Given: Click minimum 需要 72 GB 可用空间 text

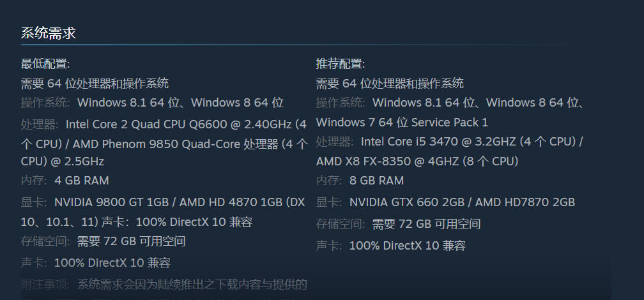Looking at the screenshot, I should [132, 241].
